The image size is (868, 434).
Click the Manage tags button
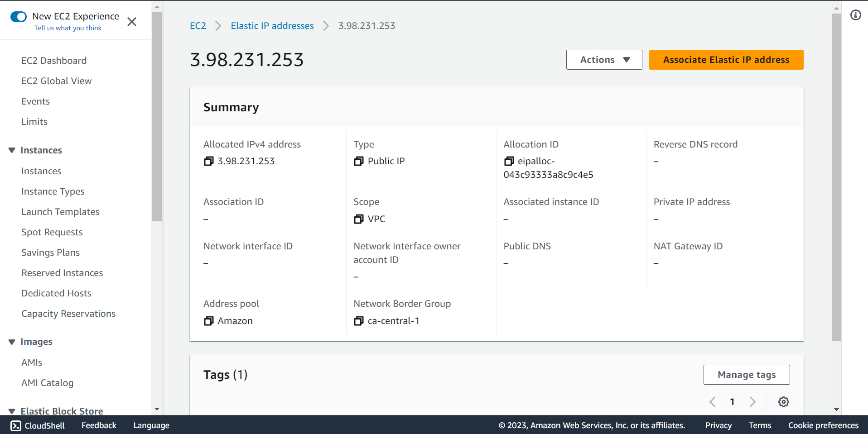[747, 375]
